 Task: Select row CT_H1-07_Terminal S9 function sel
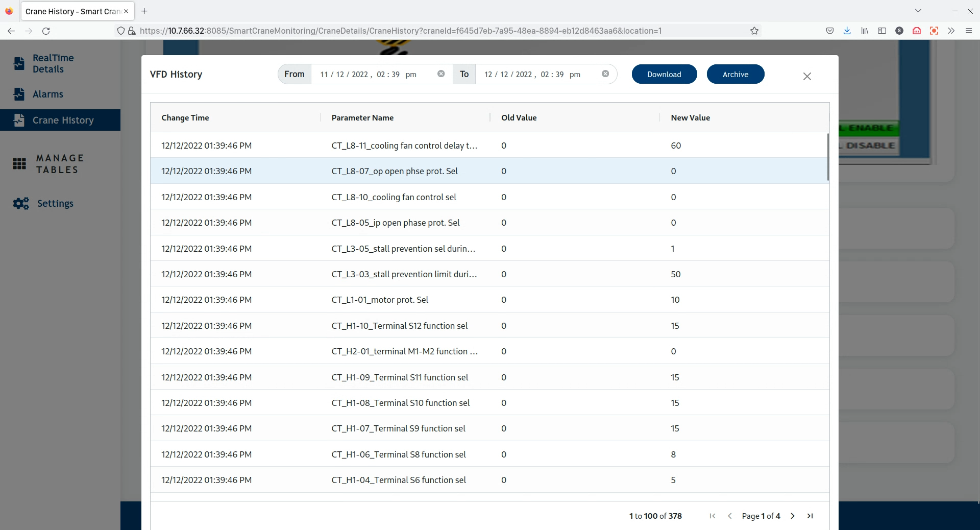489,428
